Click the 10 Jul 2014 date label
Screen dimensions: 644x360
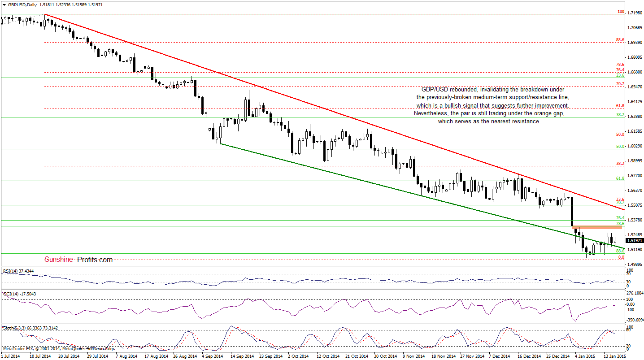tap(39, 356)
